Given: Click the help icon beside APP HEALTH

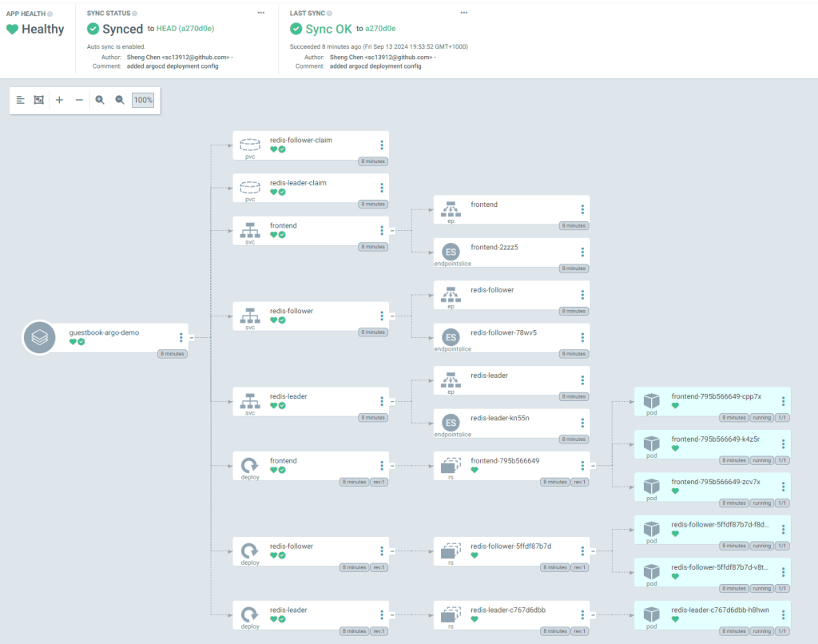Looking at the screenshot, I should 50,14.
